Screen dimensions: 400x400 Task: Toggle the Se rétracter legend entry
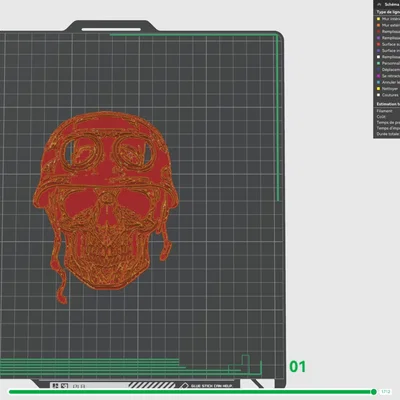click(387, 76)
